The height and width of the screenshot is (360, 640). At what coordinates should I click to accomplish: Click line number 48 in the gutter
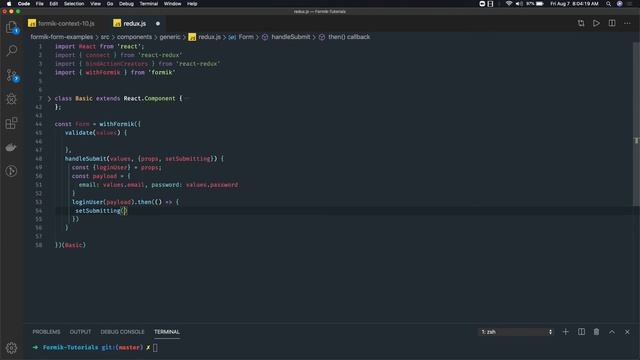pyautogui.click(x=39, y=159)
